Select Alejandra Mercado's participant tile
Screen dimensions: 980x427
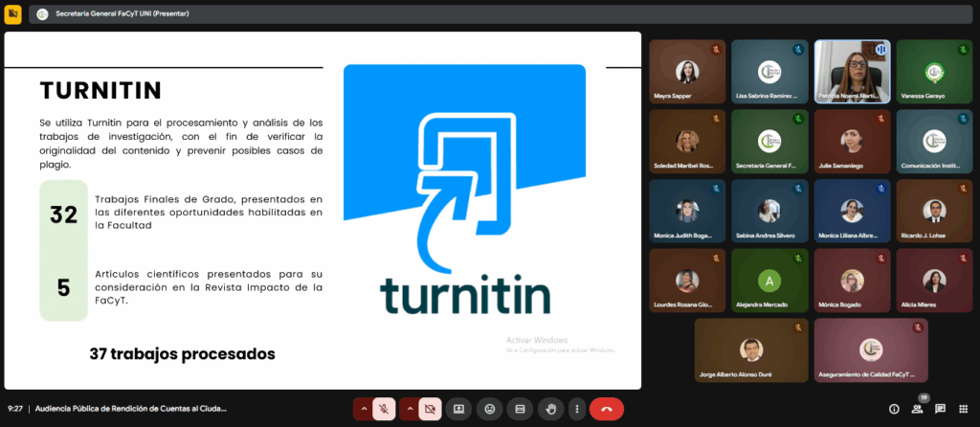pyautogui.click(x=768, y=281)
